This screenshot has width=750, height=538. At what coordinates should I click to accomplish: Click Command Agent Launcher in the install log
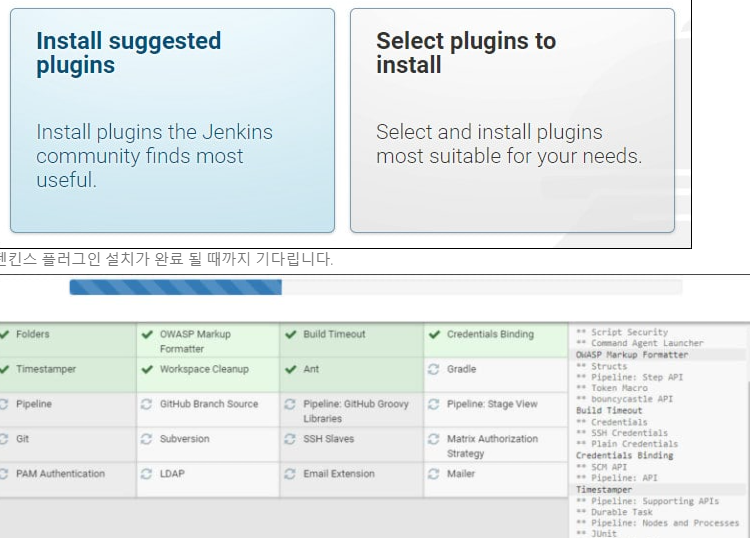pyautogui.click(x=647, y=343)
